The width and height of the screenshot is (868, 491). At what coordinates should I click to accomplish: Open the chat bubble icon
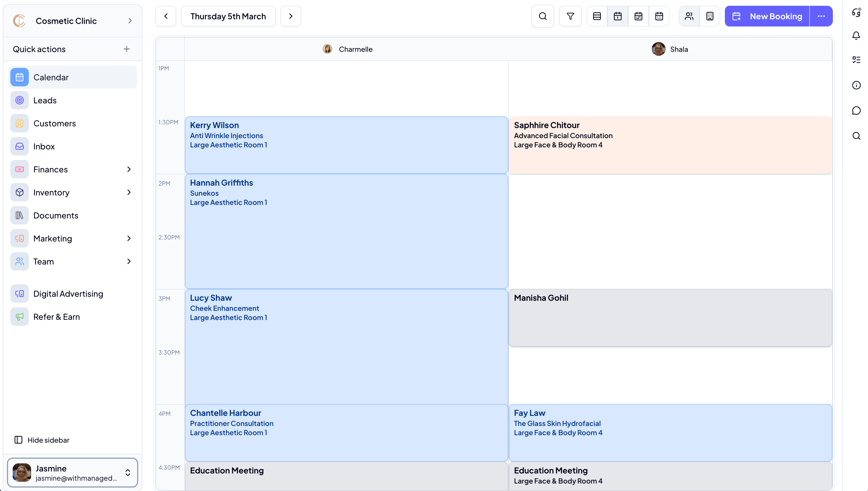[x=856, y=111]
